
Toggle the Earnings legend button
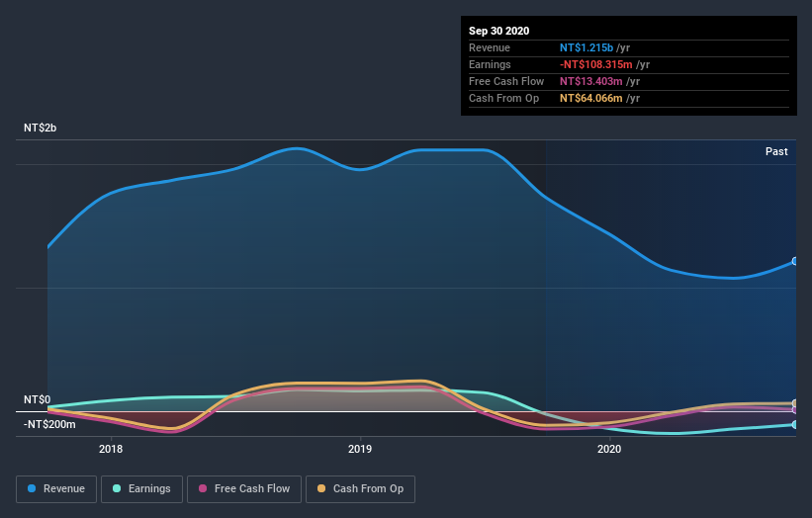coord(141,489)
